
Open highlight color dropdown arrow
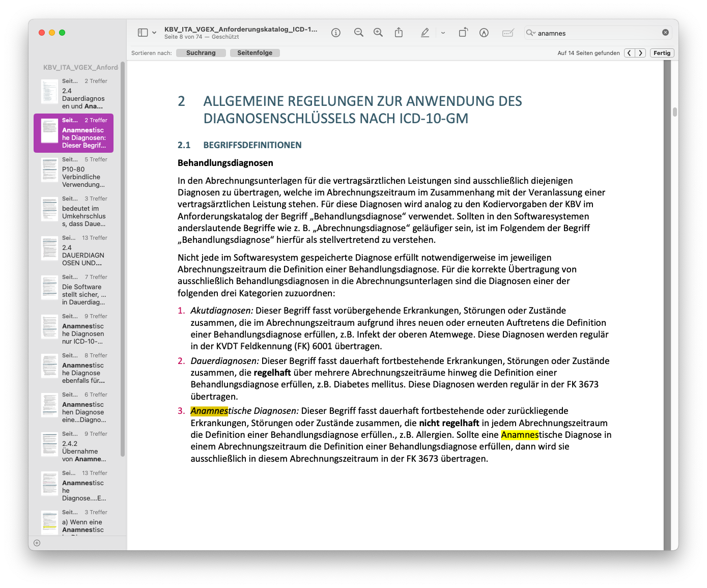pyautogui.click(x=443, y=33)
